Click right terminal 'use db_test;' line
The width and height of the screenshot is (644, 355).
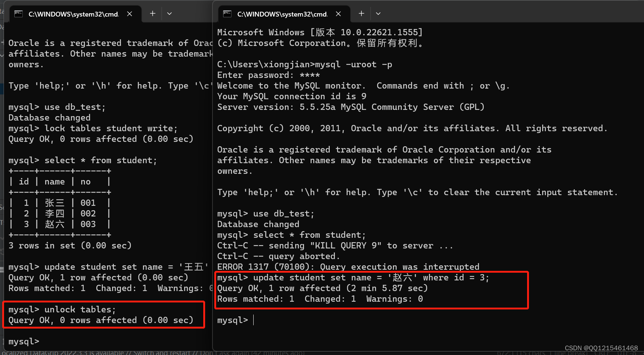266,214
